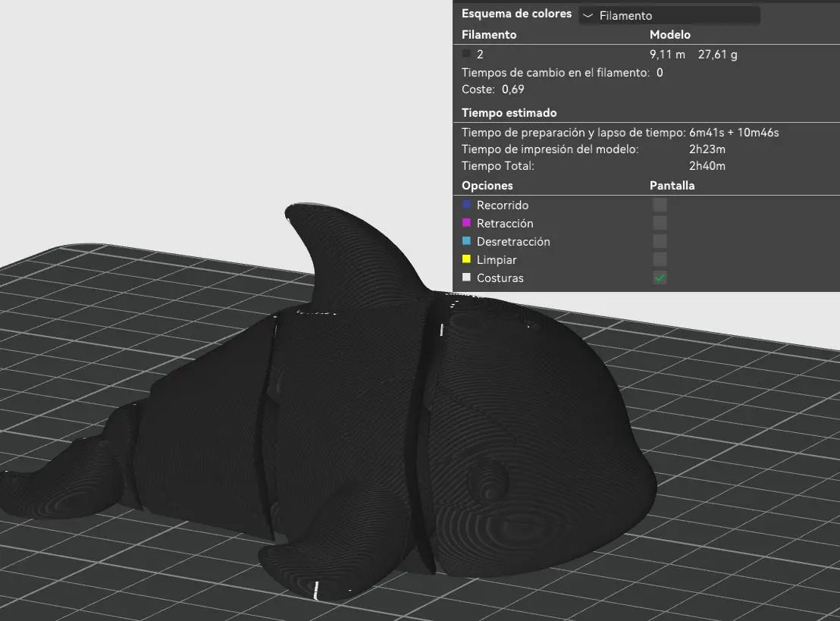Image resolution: width=840 pixels, height=621 pixels.
Task: Click 'Tiempos de cambio en el filamento' line
Action: click(563, 73)
